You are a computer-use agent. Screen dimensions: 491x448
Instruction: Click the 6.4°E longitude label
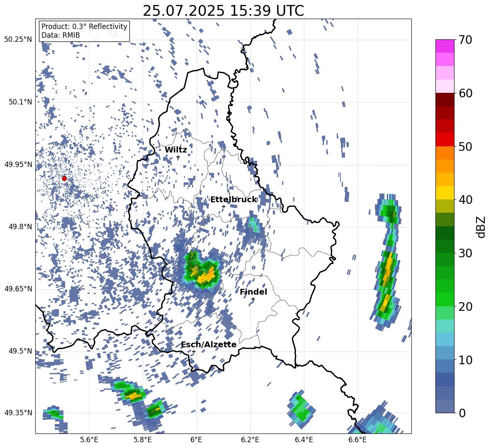(x=304, y=440)
